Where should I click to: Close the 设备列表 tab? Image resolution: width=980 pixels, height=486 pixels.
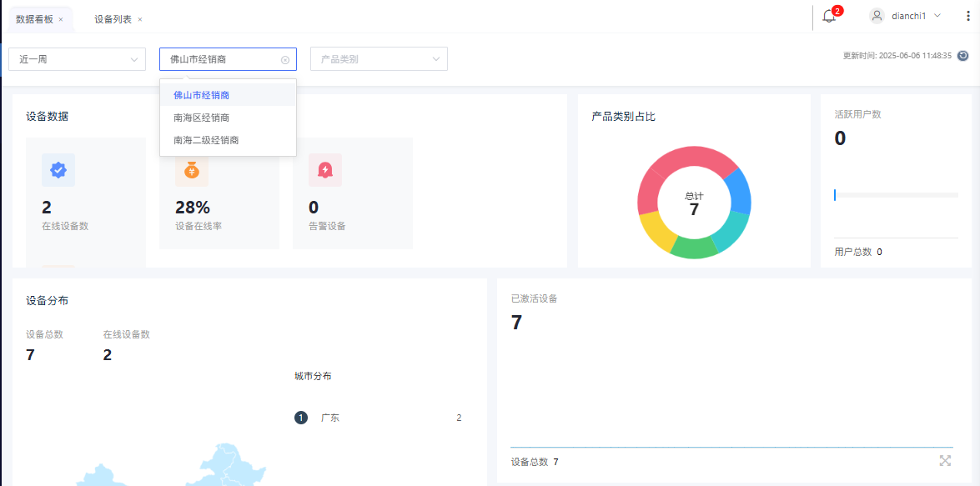[x=140, y=19]
